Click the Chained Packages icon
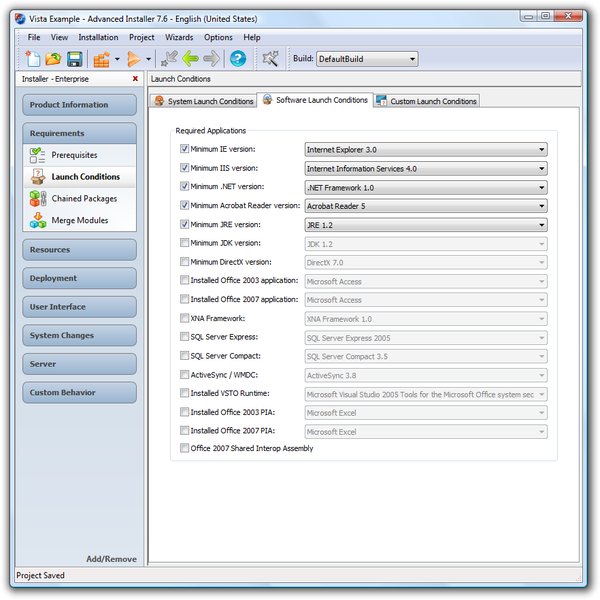 (x=38, y=199)
